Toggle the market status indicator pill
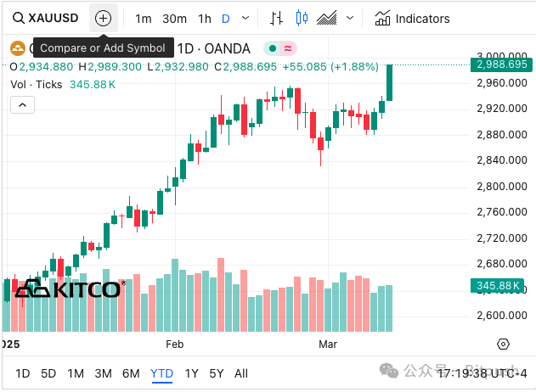 coord(281,49)
